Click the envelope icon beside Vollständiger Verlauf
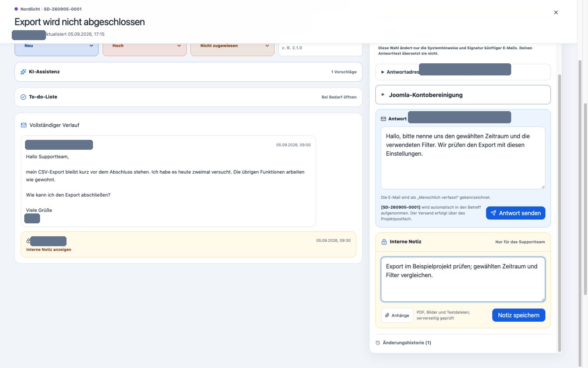The height and width of the screenshot is (368, 588). pos(24,125)
